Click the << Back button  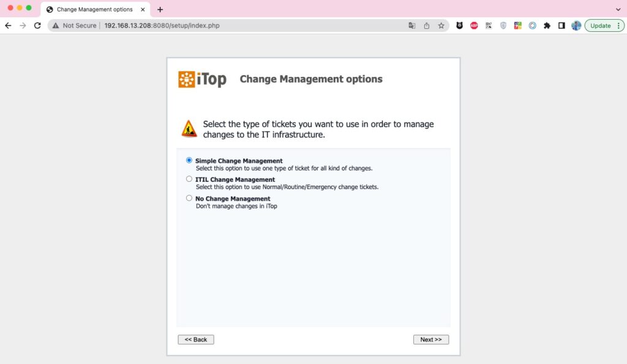click(196, 340)
